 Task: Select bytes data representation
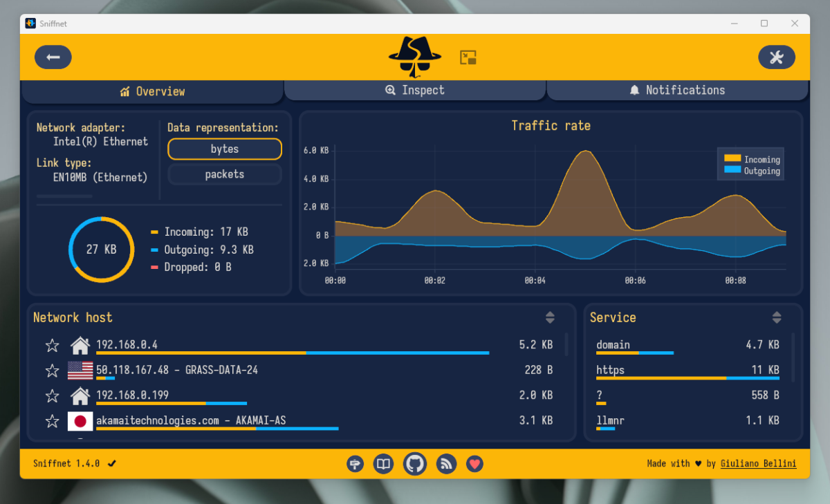pyautogui.click(x=225, y=149)
